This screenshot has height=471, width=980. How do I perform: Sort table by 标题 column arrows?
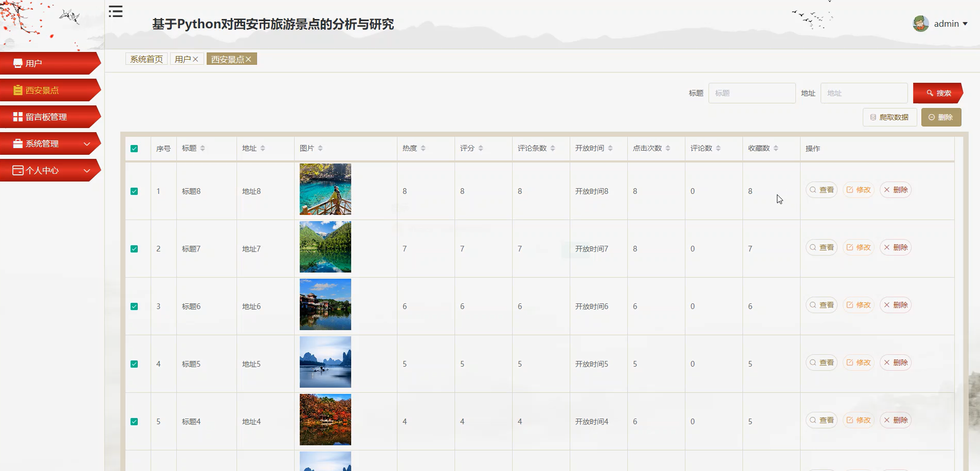coord(203,148)
